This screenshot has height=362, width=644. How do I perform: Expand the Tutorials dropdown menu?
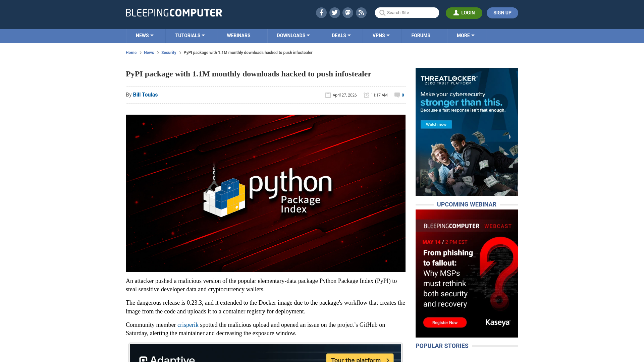pos(190,36)
